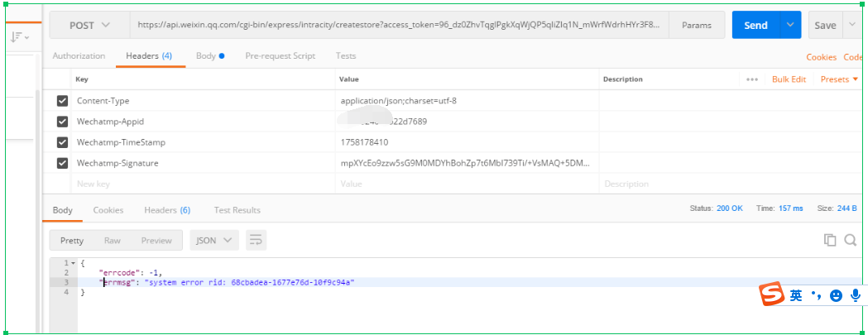Screen dimensions: 868x335
Task: Copy response with the copy icon
Action: point(830,240)
